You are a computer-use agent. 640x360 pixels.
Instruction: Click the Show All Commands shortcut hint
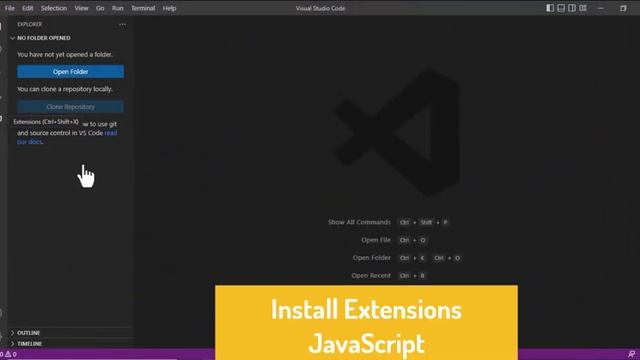388,222
